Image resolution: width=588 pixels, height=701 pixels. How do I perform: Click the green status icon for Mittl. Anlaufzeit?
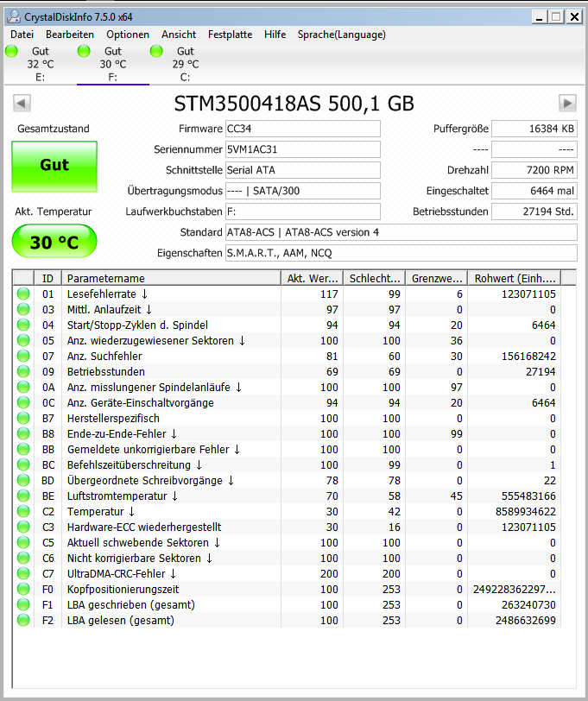tap(23, 309)
